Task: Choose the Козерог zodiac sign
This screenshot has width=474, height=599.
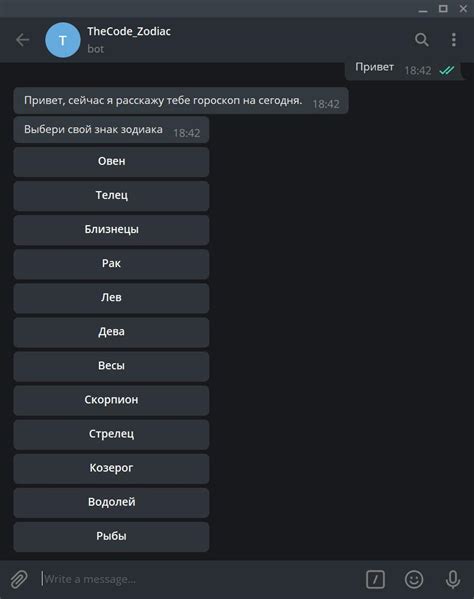Action: pos(111,468)
